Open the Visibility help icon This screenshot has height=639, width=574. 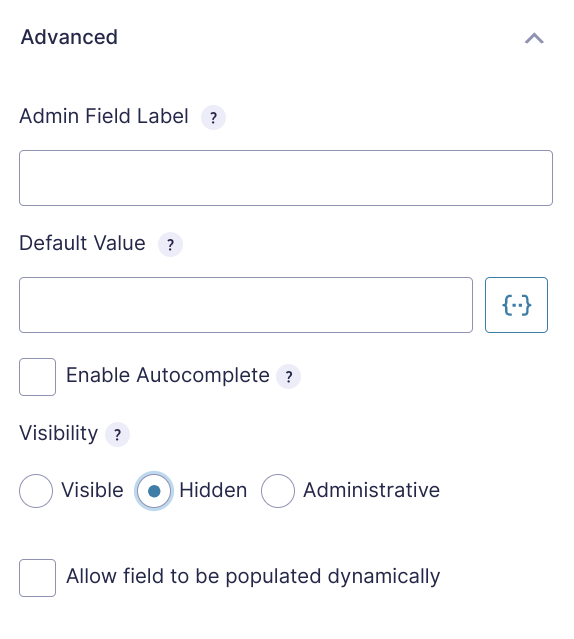pos(117,434)
